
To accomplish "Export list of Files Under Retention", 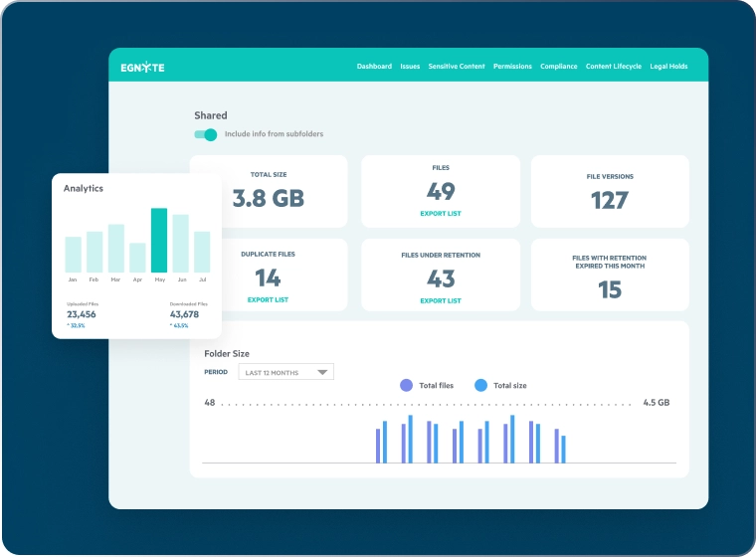I will pyautogui.click(x=440, y=300).
